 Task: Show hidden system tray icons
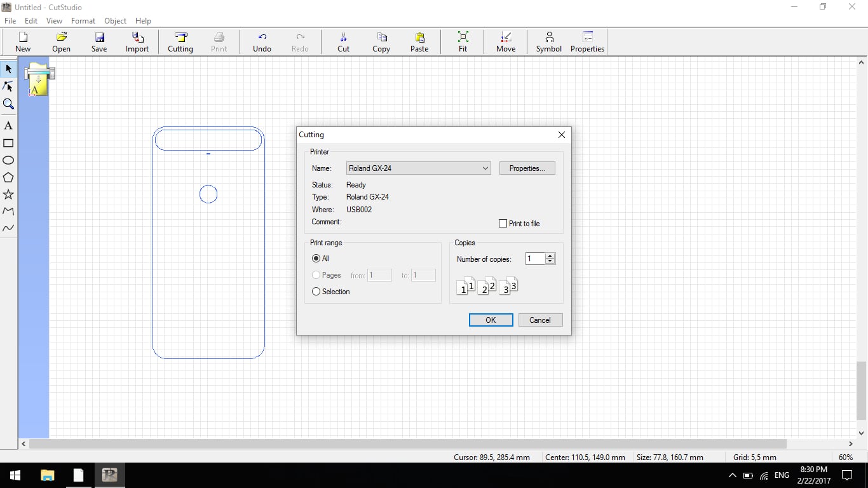(732, 475)
